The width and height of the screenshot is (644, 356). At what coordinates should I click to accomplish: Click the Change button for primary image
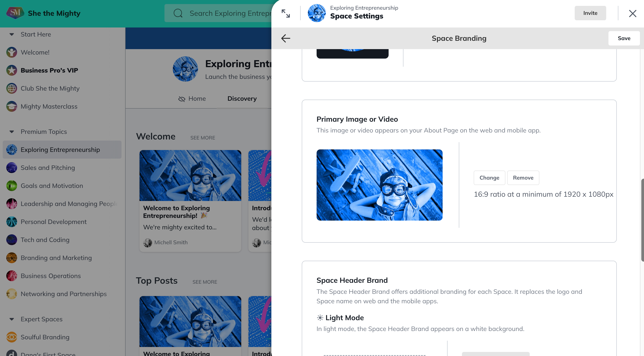(x=489, y=178)
